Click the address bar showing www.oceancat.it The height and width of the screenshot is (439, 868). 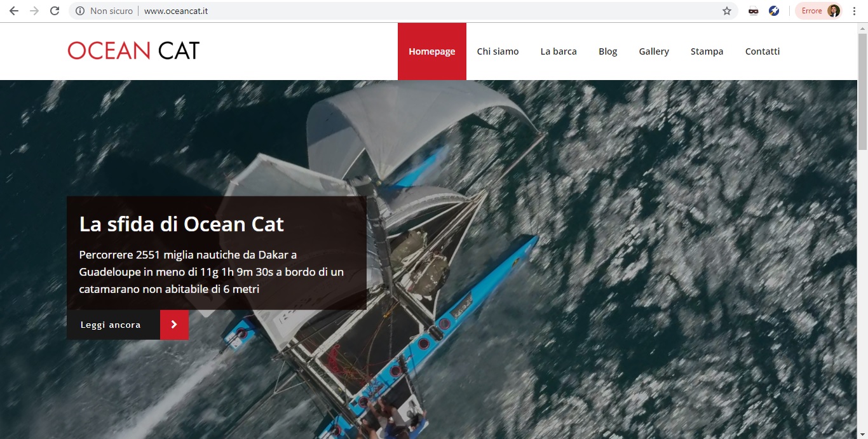(407, 11)
